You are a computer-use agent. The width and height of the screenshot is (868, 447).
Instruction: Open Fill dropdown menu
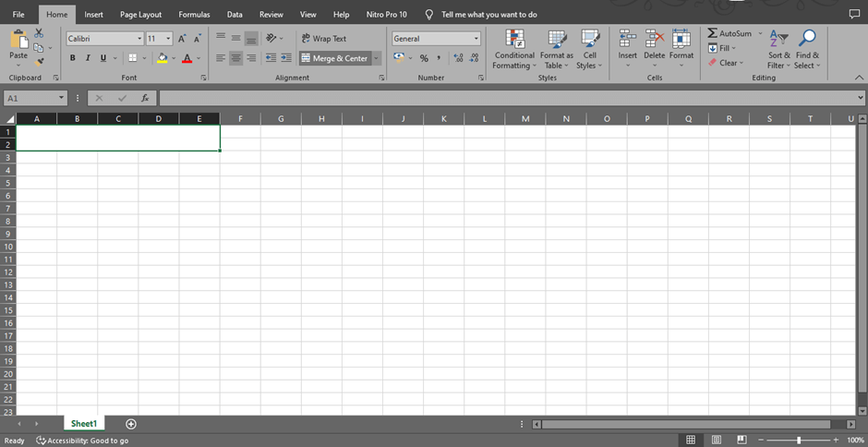722,48
